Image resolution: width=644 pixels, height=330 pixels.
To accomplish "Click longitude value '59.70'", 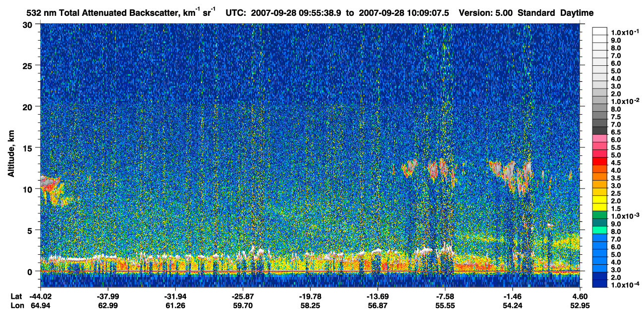I will (x=242, y=306).
